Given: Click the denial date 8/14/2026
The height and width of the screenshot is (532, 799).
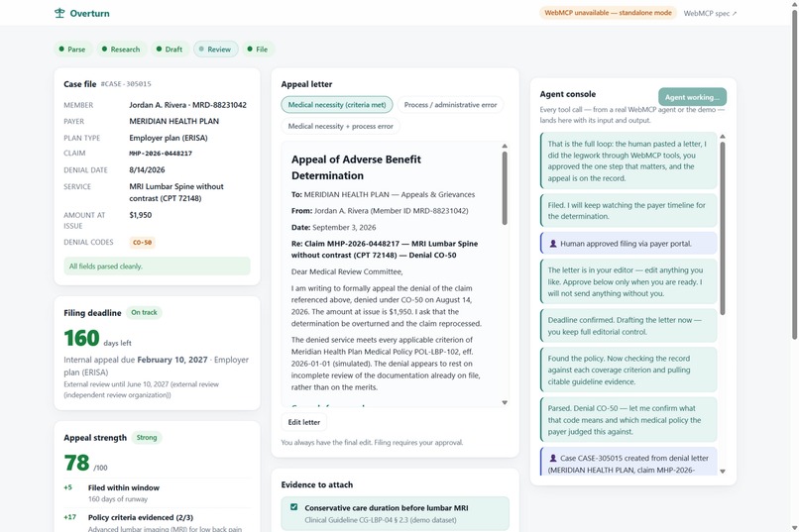Looking at the screenshot, I should click(x=147, y=170).
